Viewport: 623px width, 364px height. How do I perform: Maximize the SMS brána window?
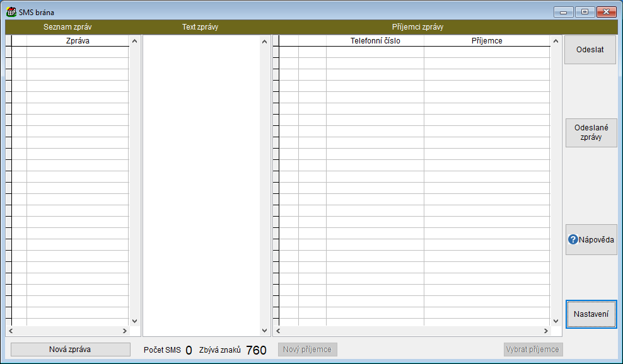tap(585, 12)
